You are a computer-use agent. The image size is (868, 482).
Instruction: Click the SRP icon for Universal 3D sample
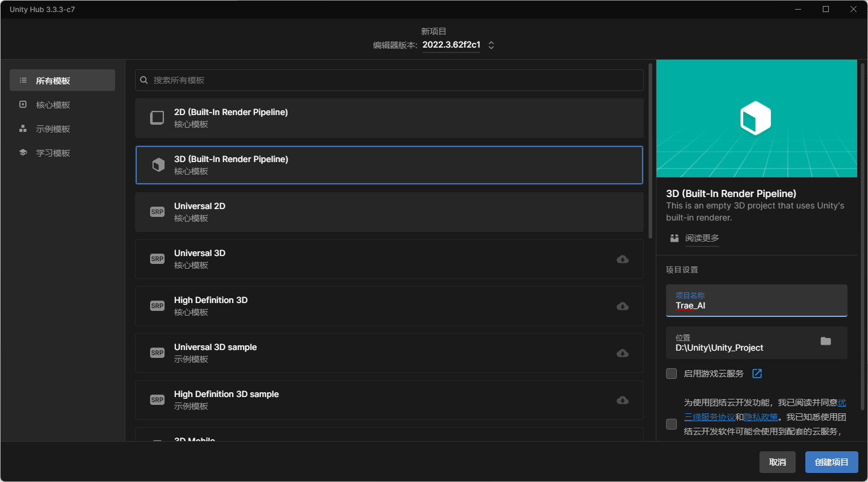click(157, 353)
